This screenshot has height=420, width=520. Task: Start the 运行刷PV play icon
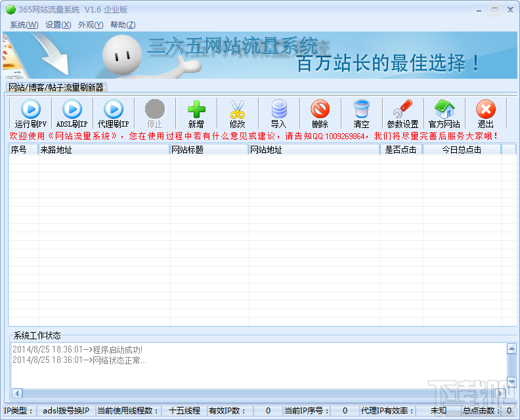(x=31, y=109)
